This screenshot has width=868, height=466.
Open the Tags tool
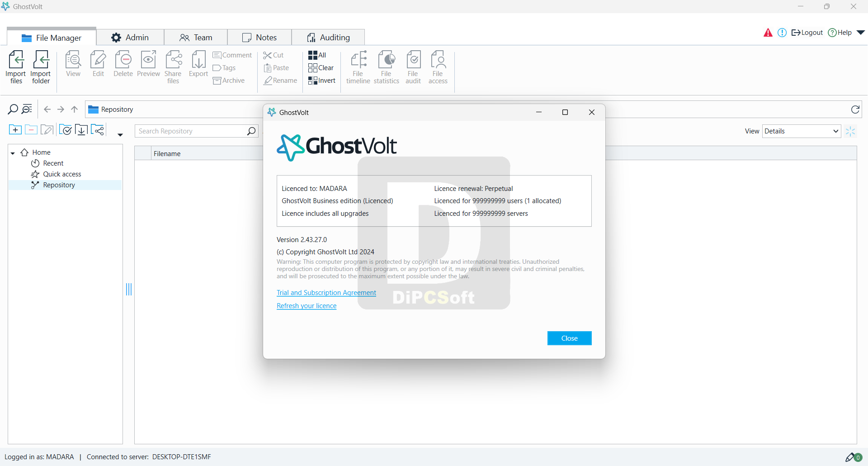pyautogui.click(x=224, y=68)
